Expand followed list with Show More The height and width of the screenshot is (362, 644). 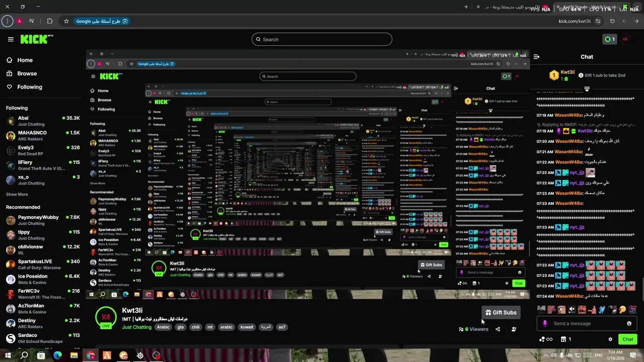click(x=17, y=194)
